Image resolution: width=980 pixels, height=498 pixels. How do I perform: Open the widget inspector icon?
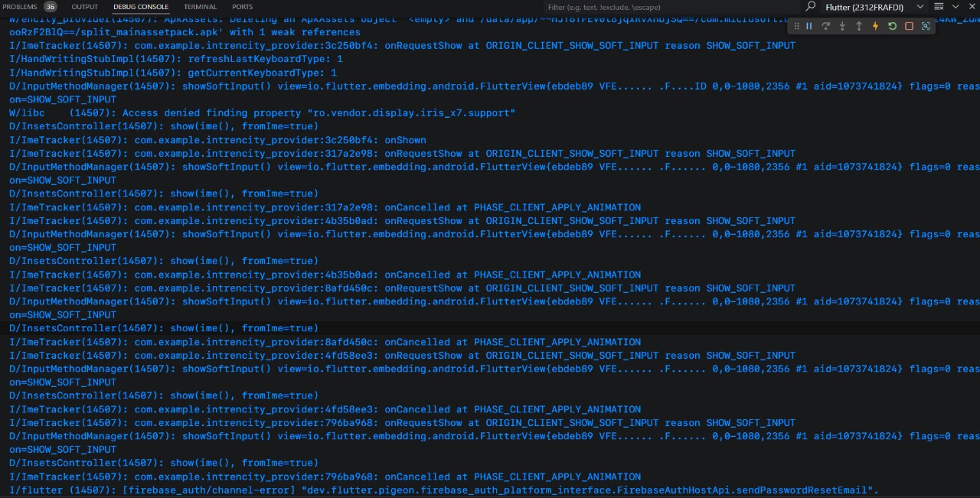(926, 26)
